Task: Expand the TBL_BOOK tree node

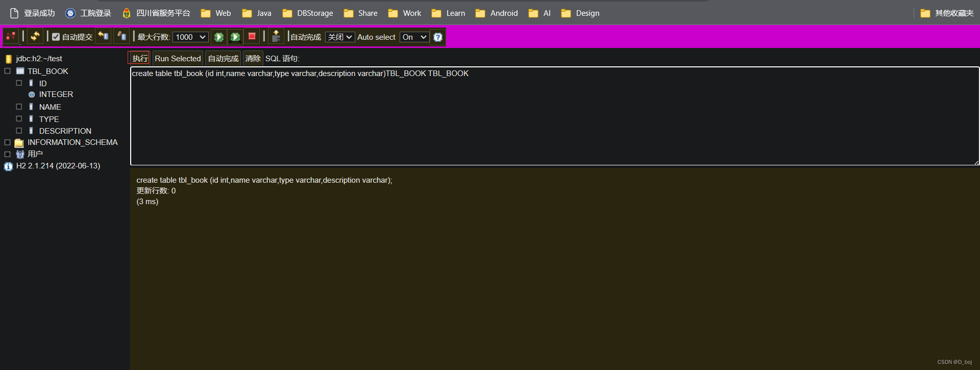Action: (x=7, y=71)
